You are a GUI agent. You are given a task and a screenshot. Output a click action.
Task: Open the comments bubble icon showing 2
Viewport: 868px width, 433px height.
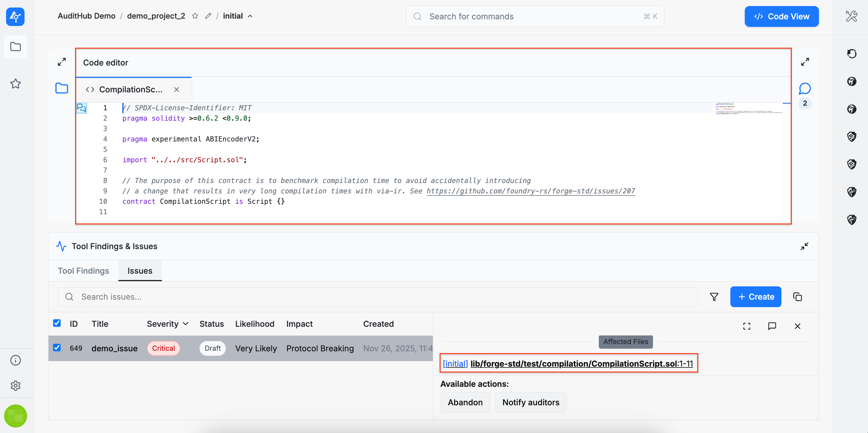(x=805, y=89)
